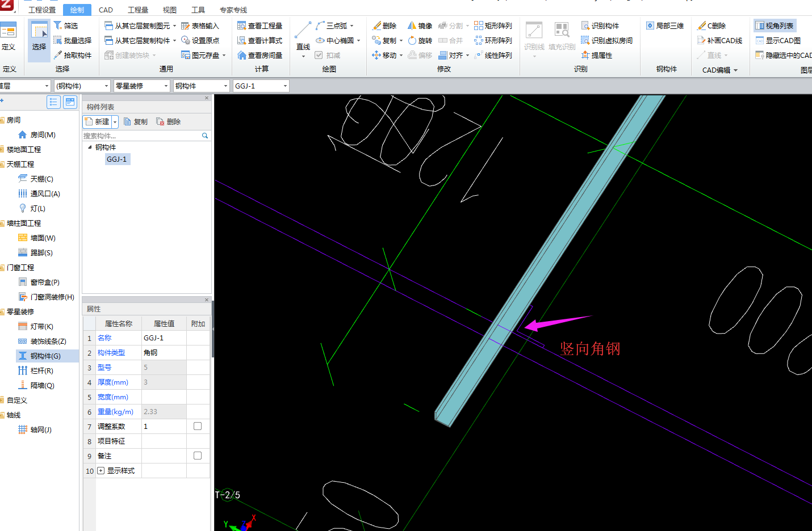Open the (钢构件) category dropdown
Screen dimensions: 812x531
106,86
